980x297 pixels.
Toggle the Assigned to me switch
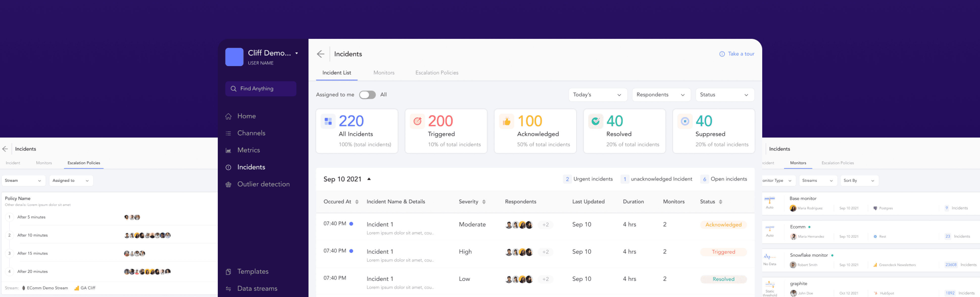367,95
